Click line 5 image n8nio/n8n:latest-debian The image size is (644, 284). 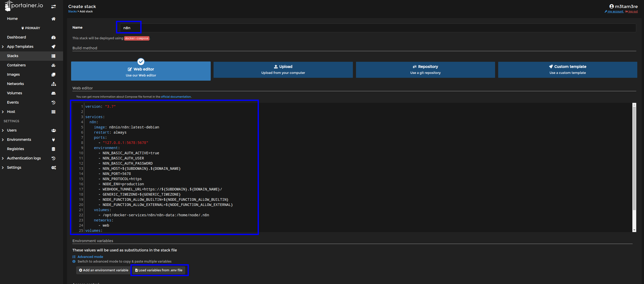tap(126, 127)
